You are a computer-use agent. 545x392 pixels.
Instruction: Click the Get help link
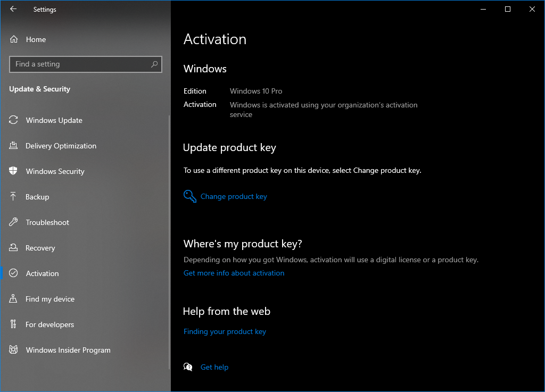pyautogui.click(x=214, y=367)
